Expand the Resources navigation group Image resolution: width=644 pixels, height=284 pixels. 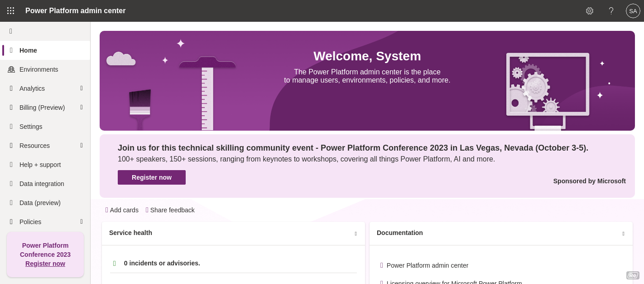[82, 146]
